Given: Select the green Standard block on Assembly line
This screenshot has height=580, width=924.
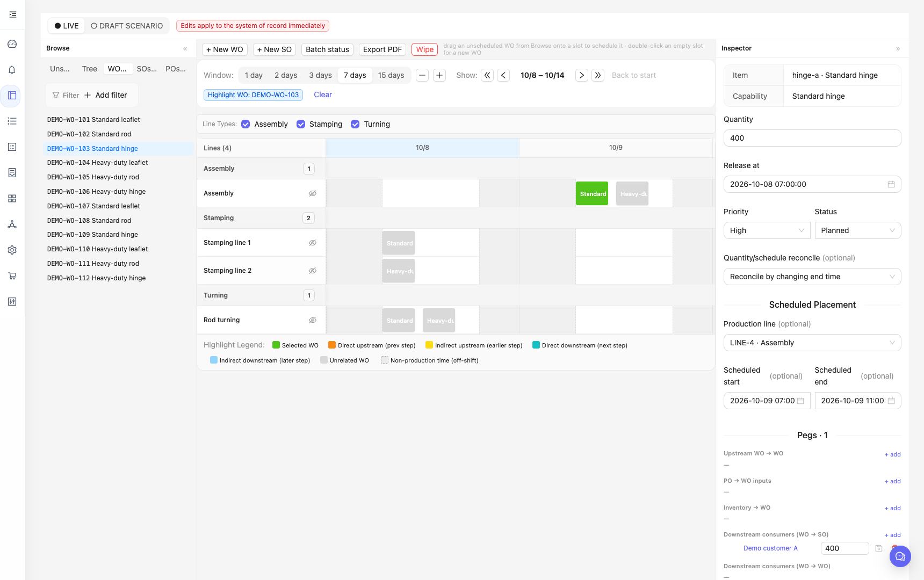Looking at the screenshot, I should pyautogui.click(x=592, y=193).
